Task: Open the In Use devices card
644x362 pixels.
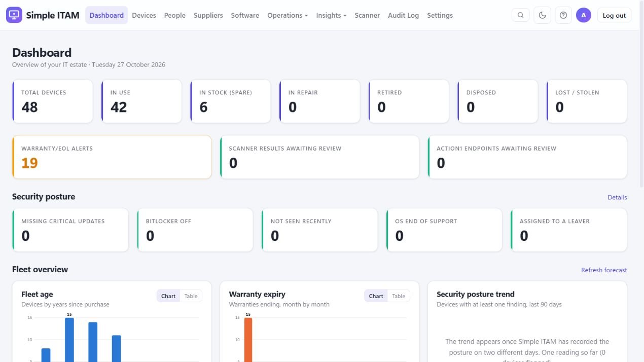Action: 141,101
